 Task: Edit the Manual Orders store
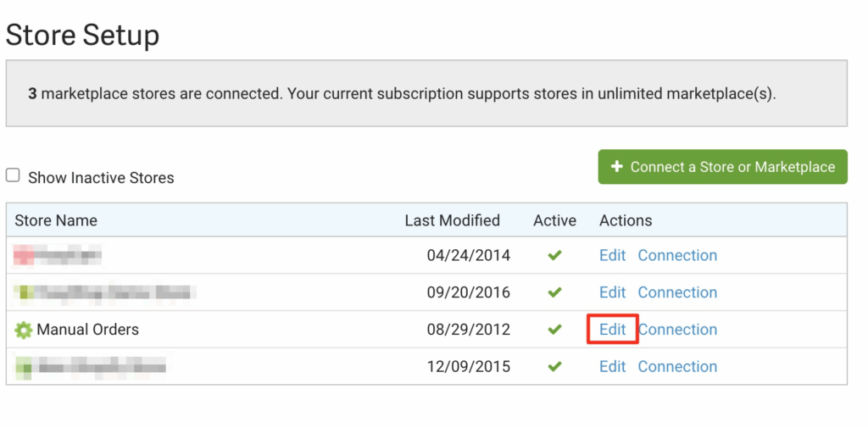pos(612,330)
